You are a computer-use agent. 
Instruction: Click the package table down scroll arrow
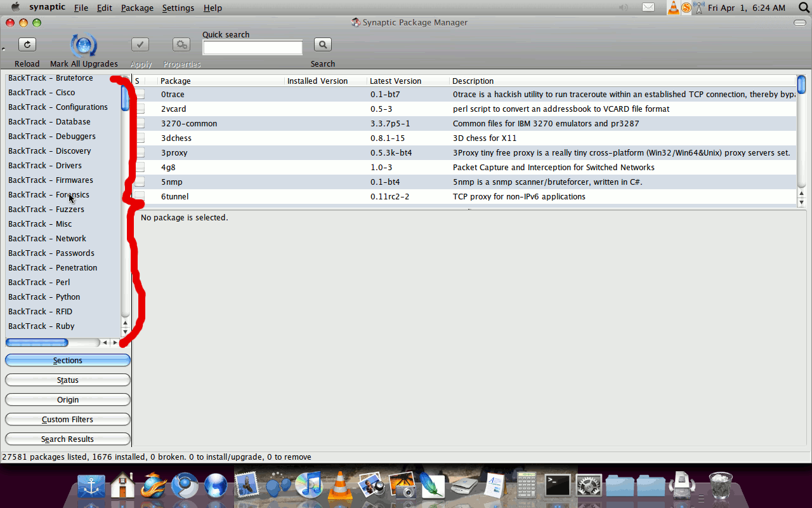pyautogui.click(x=801, y=203)
